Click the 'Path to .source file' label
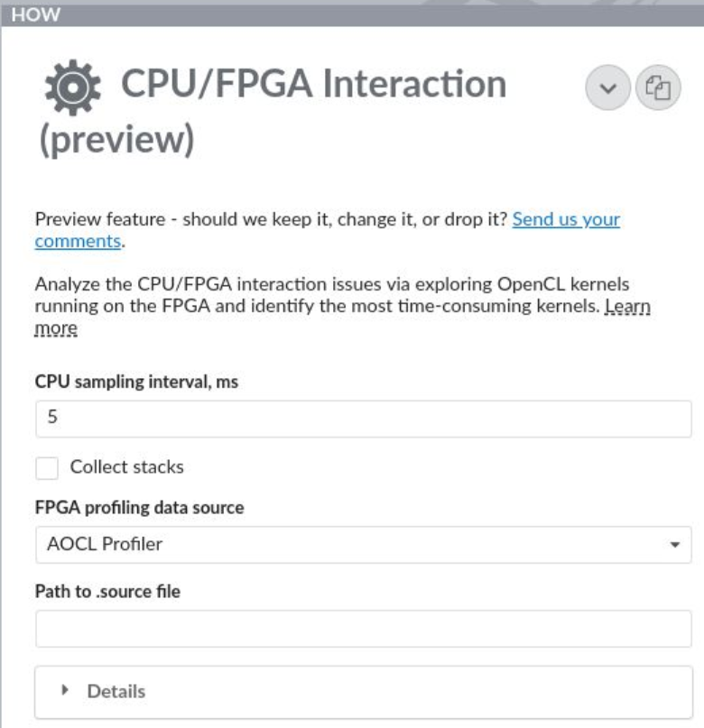This screenshot has width=704, height=728. pyautogui.click(x=107, y=592)
